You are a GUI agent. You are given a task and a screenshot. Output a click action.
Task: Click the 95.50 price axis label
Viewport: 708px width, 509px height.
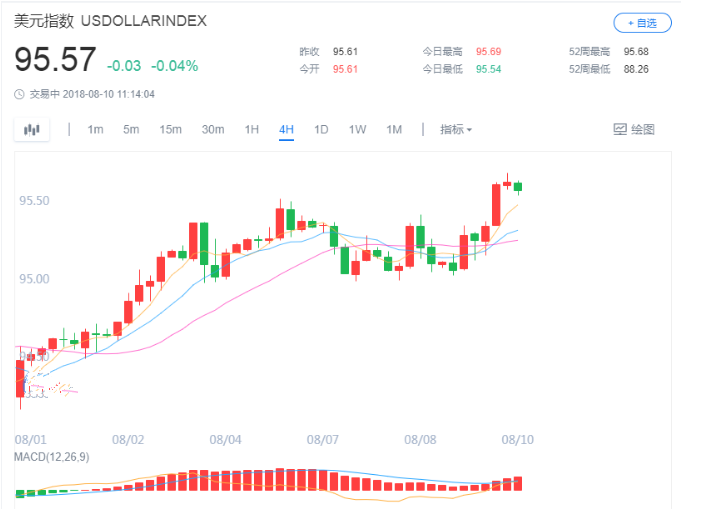click(x=34, y=201)
